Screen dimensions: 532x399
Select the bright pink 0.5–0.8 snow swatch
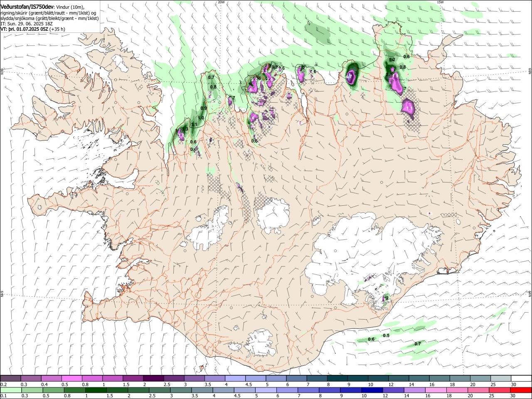click(72, 379)
